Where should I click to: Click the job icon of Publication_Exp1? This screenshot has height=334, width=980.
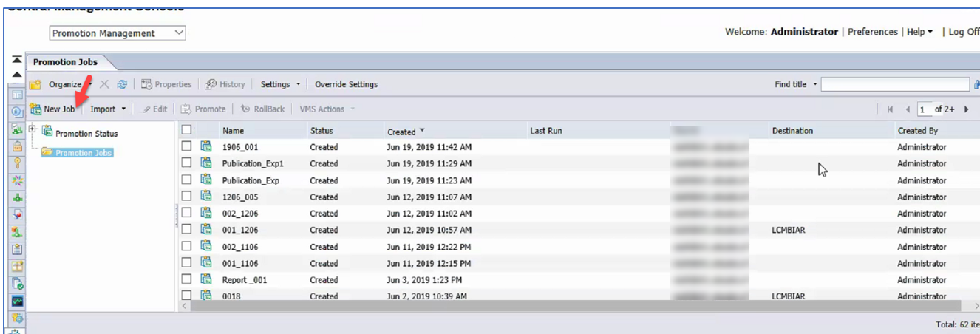[x=207, y=163]
